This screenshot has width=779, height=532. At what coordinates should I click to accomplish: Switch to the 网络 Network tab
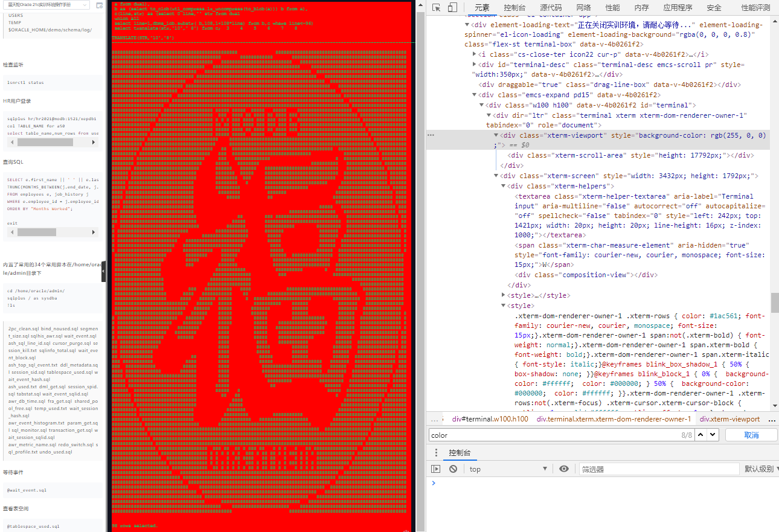click(x=583, y=8)
